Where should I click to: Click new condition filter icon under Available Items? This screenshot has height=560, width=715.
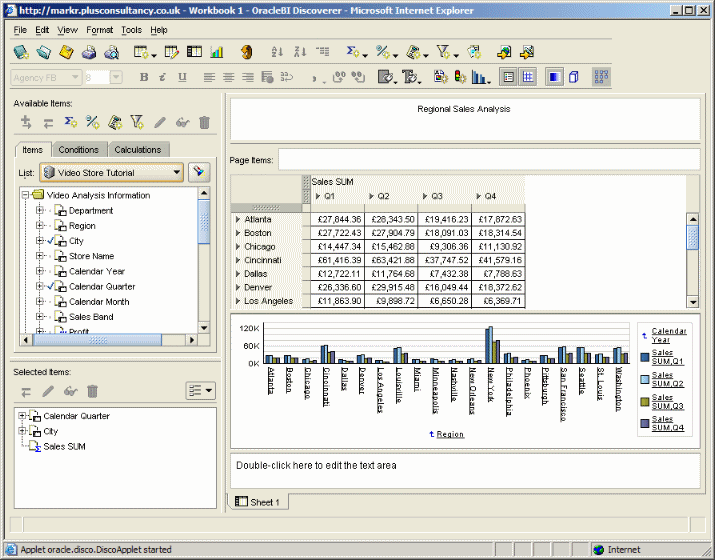click(138, 122)
